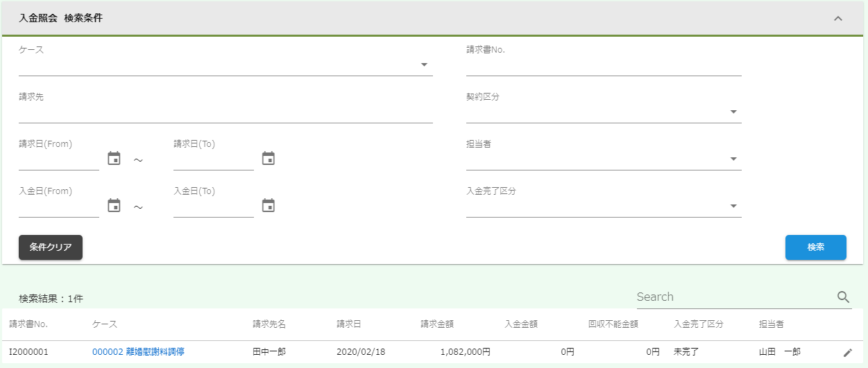The height and width of the screenshot is (368, 868).
Task: Sort by ケース column header
Action: click(105, 324)
